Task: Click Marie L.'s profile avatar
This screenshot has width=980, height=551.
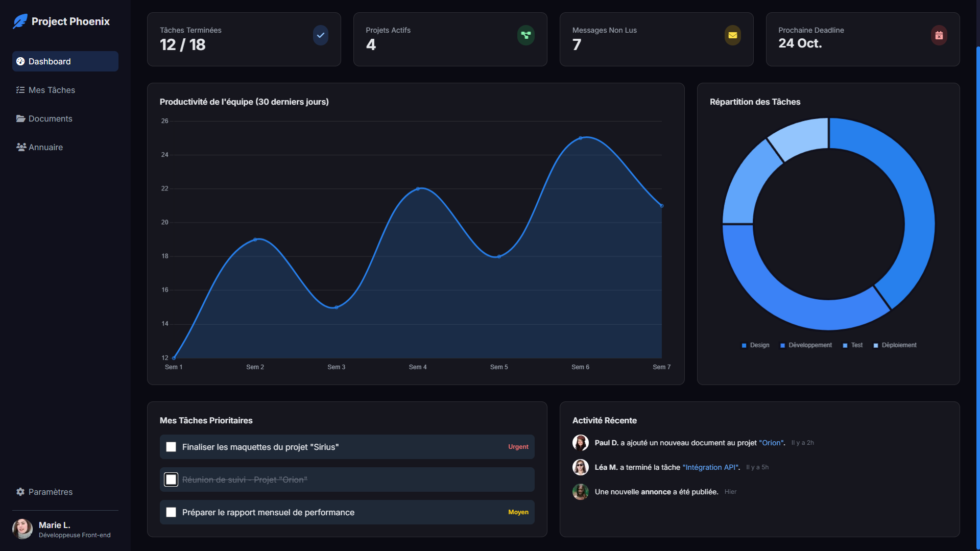Action: 22,529
